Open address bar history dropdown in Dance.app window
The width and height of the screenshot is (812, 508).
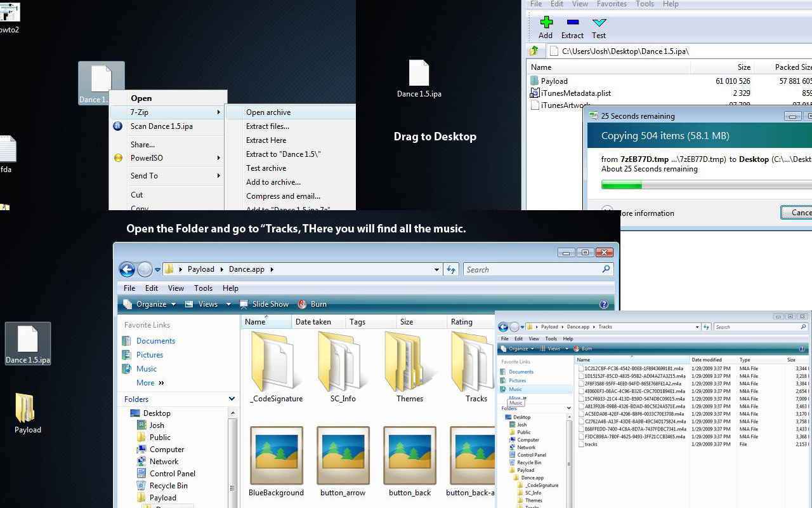tap(436, 269)
